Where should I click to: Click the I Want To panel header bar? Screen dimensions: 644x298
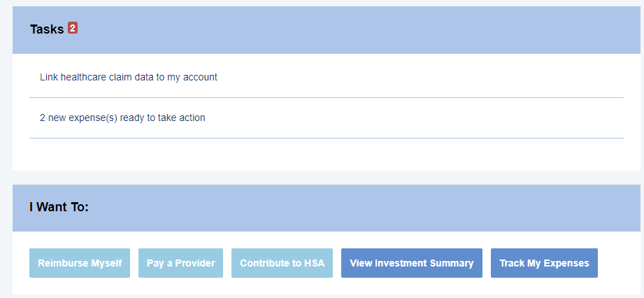point(350,208)
